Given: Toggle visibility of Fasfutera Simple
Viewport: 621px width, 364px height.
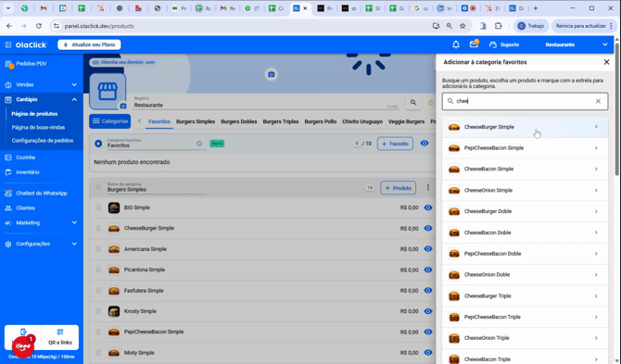Looking at the screenshot, I should pos(428,291).
